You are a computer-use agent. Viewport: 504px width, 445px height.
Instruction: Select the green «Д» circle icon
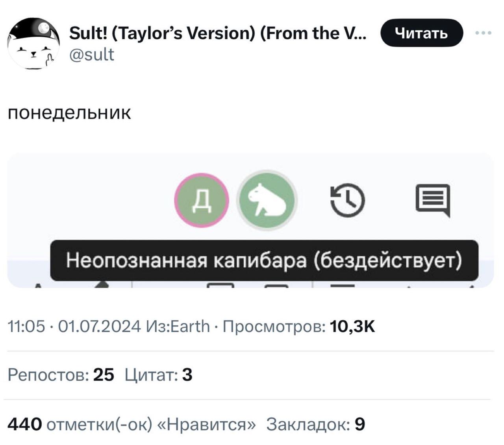tap(201, 200)
